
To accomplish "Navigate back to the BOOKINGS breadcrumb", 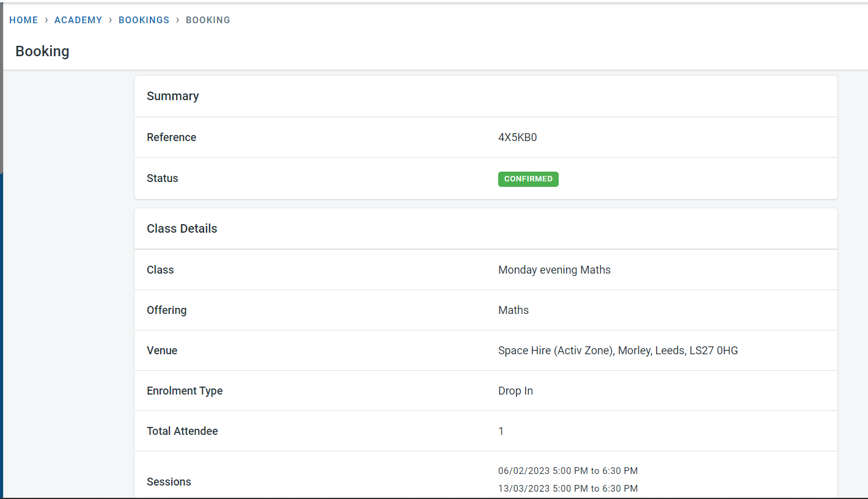I will pyautogui.click(x=144, y=20).
